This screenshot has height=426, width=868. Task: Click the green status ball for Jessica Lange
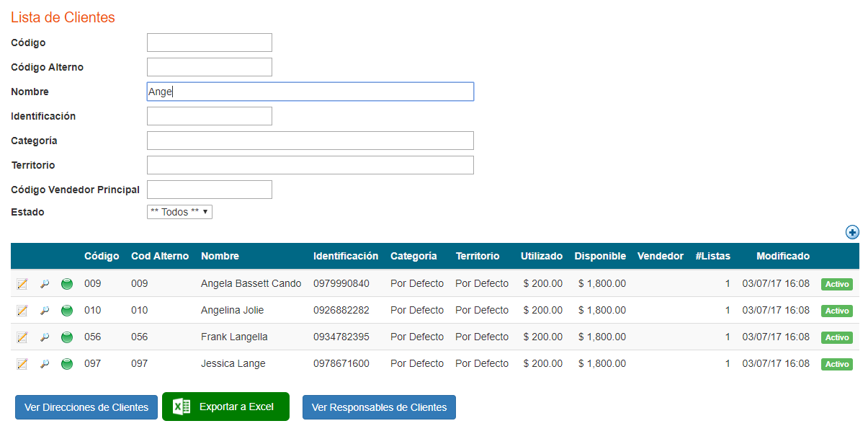click(67, 364)
